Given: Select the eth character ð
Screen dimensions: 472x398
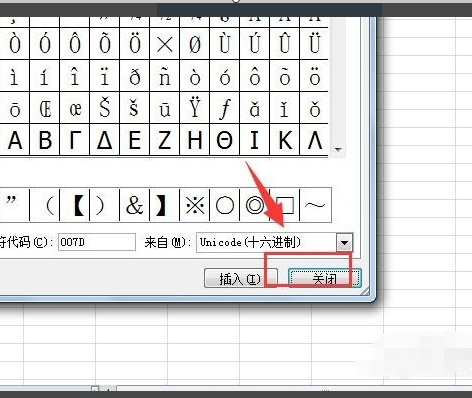Looking at the screenshot, I should coord(135,76).
